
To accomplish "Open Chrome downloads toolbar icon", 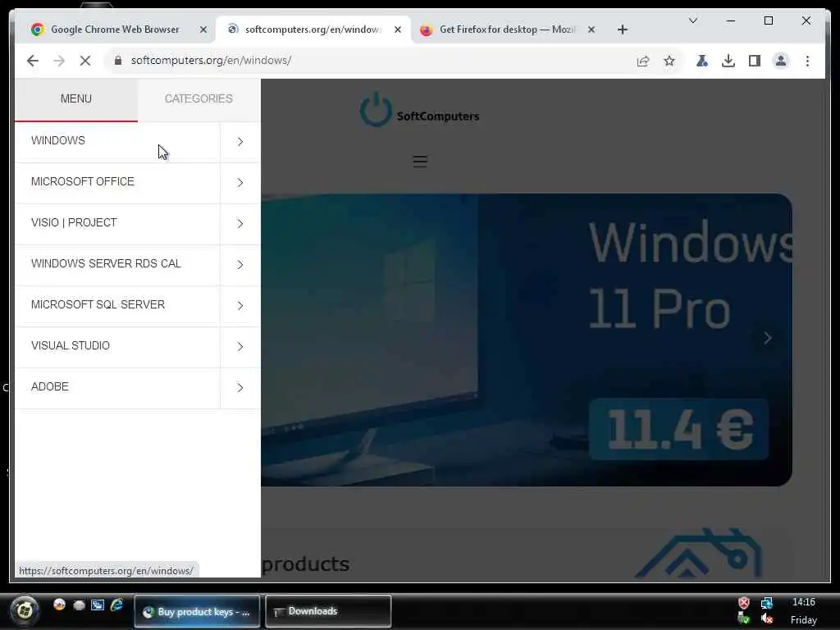I will click(728, 61).
